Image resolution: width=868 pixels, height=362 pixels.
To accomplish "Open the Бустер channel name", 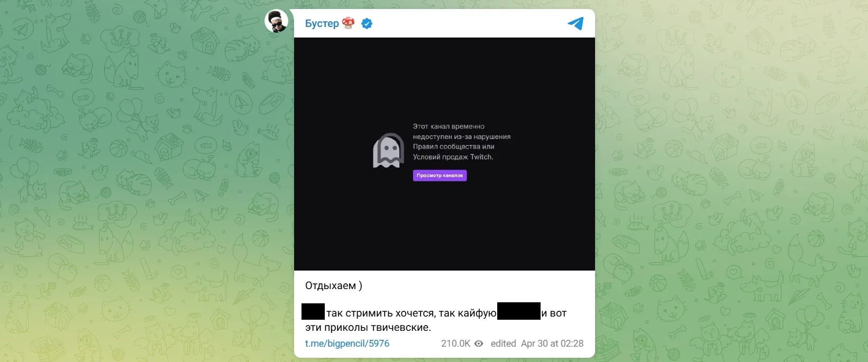I will [322, 23].
